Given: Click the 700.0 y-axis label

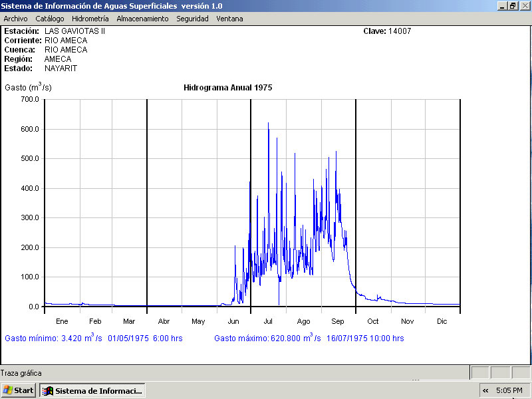Looking at the screenshot, I should click(31, 99).
